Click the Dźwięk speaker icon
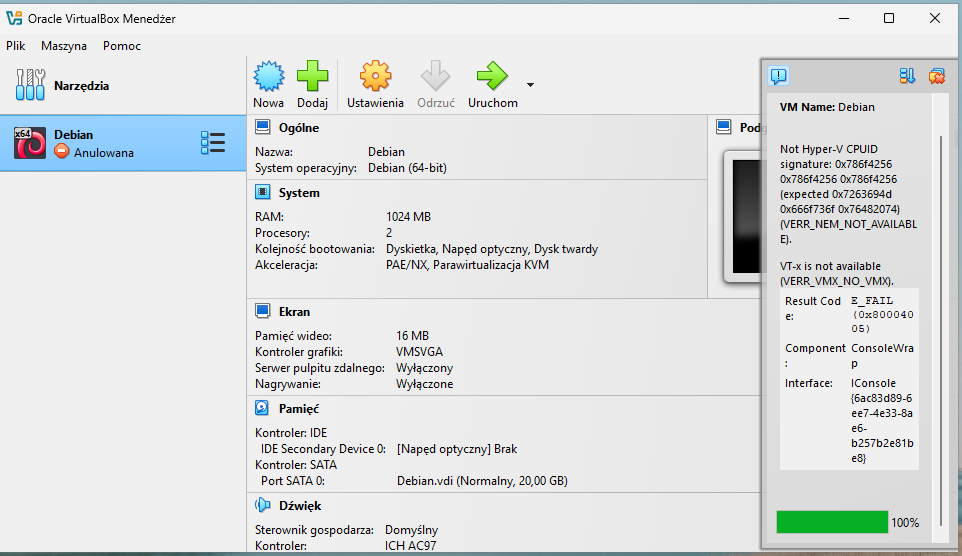 click(262, 505)
